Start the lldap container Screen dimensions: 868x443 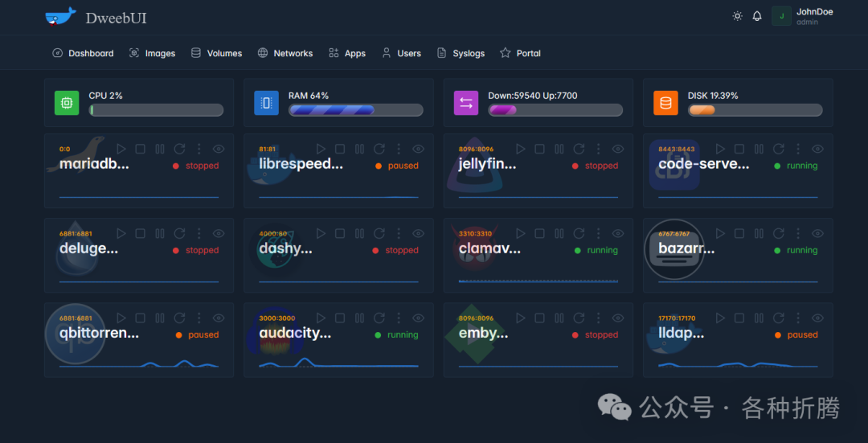721,318
